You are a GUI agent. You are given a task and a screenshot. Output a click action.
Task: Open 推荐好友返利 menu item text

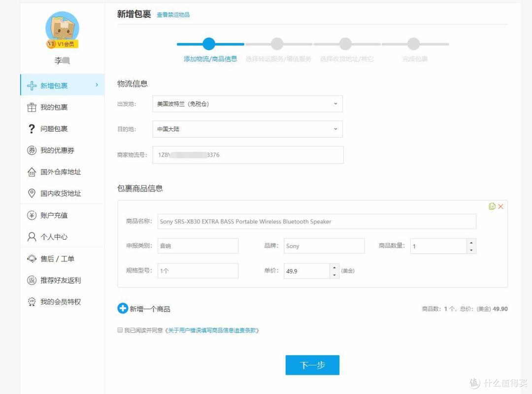point(61,280)
